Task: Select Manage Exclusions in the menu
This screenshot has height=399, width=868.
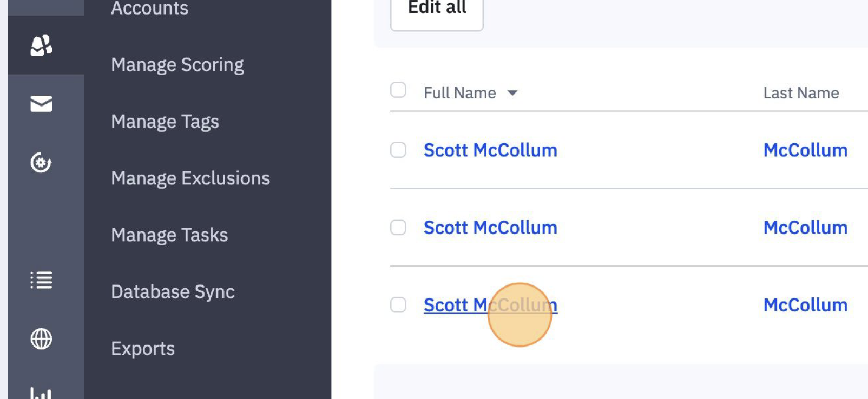Action: tap(190, 178)
